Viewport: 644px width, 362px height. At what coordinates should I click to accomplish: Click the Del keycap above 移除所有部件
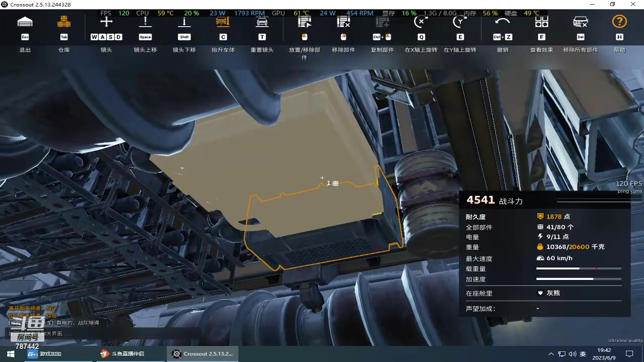(x=581, y=37)
